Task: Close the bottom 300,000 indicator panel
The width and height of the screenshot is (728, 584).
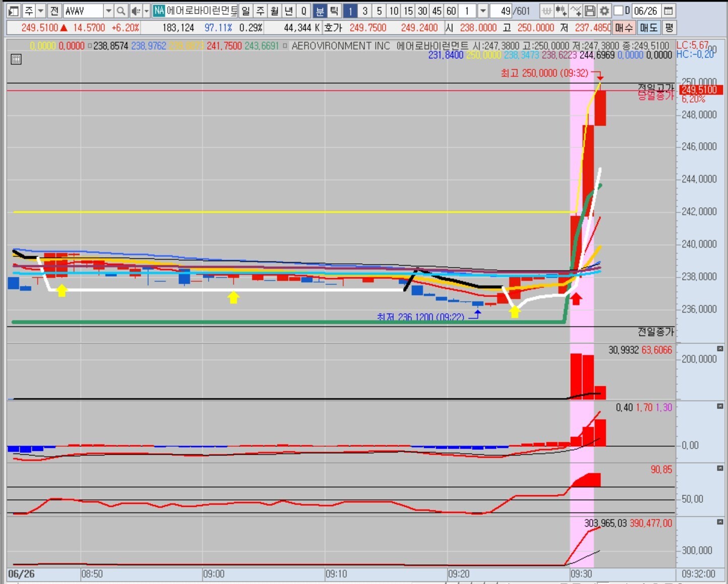Action: tap(720, 522)
